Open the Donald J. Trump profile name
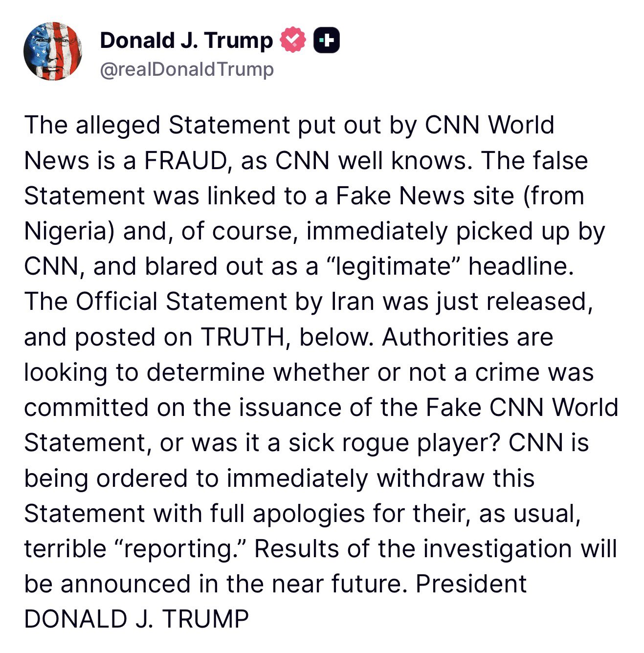The image size is (644, 653). 186,41
